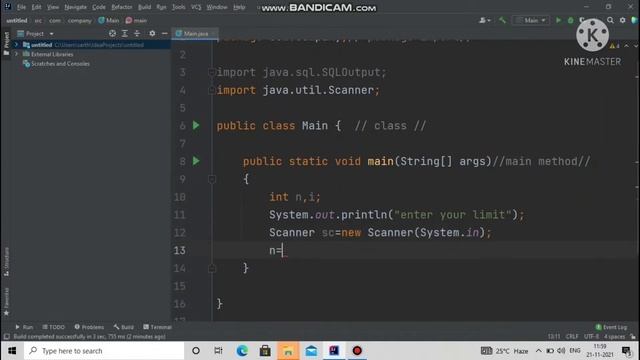This screenshot has height=360, width=640.
Task: Click fold end marker at line 14
Action: [x=212, y=268]
